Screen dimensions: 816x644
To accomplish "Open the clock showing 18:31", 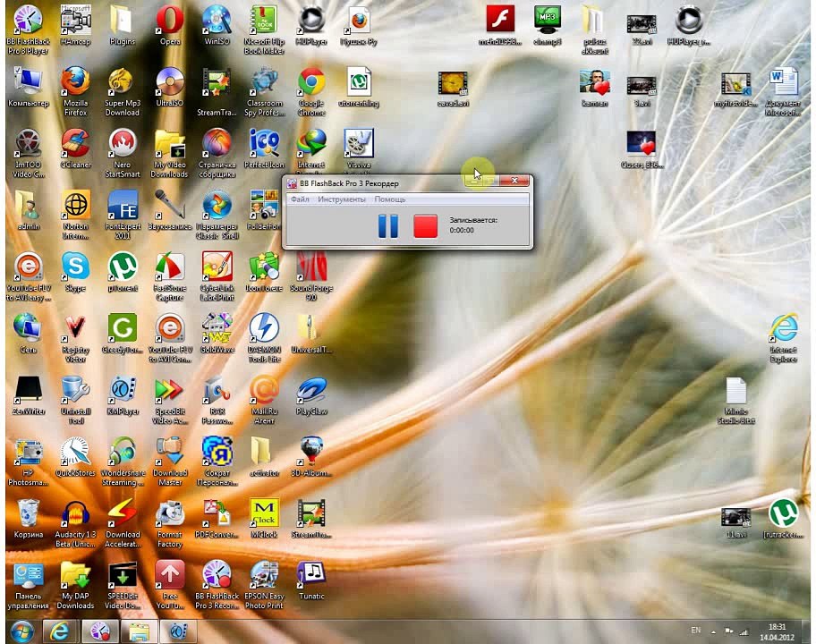I will click(777, 631).
